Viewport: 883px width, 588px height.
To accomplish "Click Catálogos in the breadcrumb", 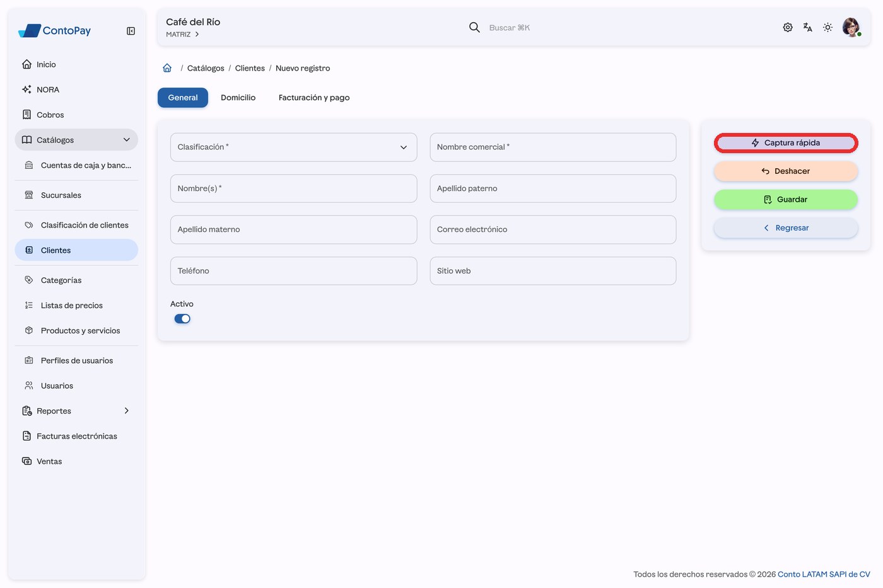I will click(206, 68).
